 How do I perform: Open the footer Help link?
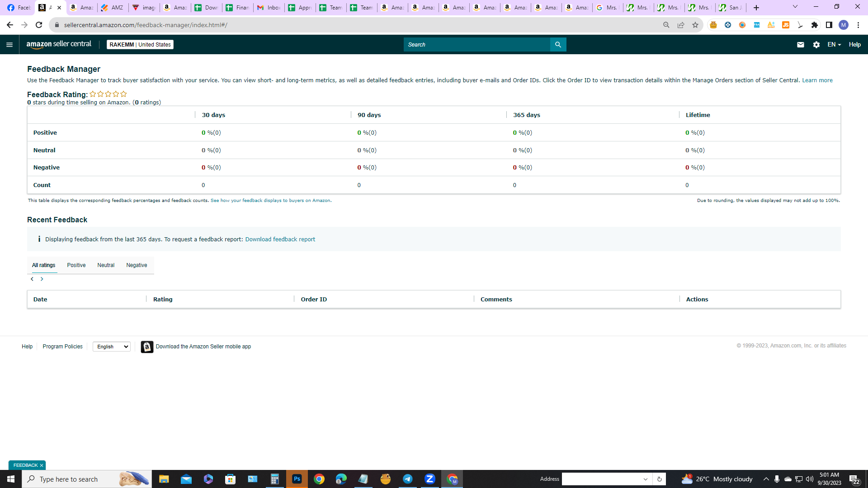tap(27, 347)
